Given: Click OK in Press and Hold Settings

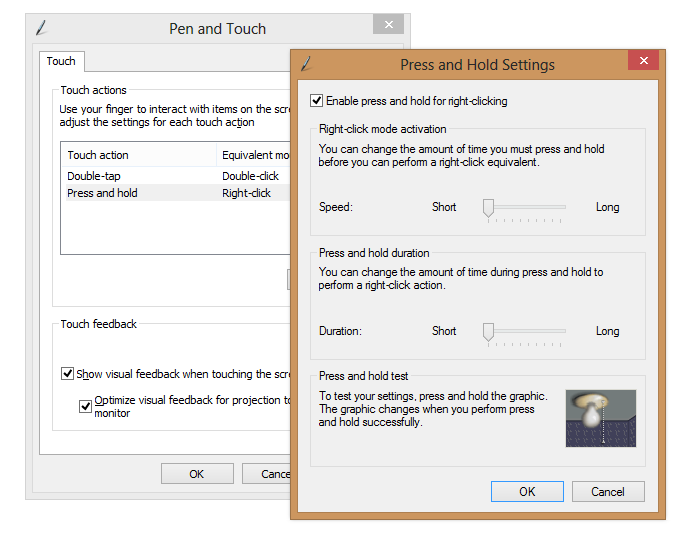Looking at the screenshot, I should [x=527, y=491].
